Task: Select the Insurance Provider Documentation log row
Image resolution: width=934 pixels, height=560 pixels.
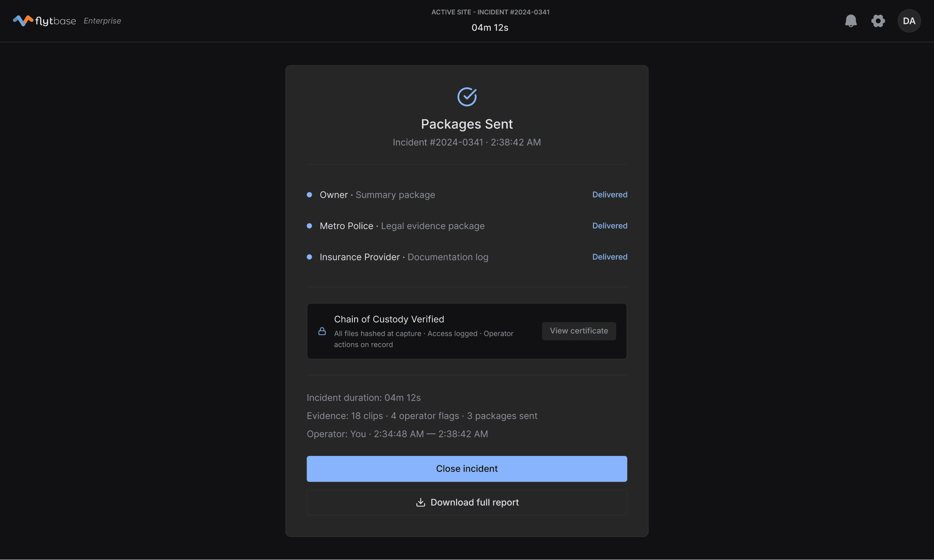Action: point(467,257)
